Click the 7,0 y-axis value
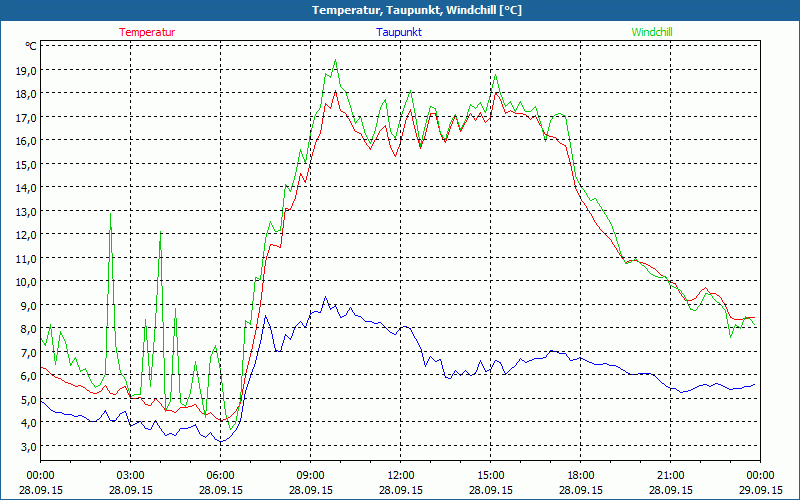Image resolution: width=800 pixels, height=500 pixels. pyautogui.click(x=29, y=352)
